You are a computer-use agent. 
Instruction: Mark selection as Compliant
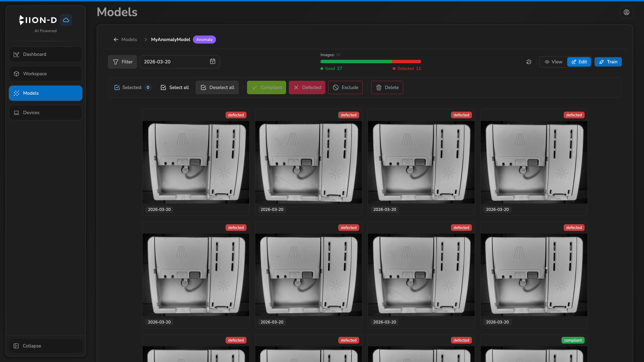point(266,87)
